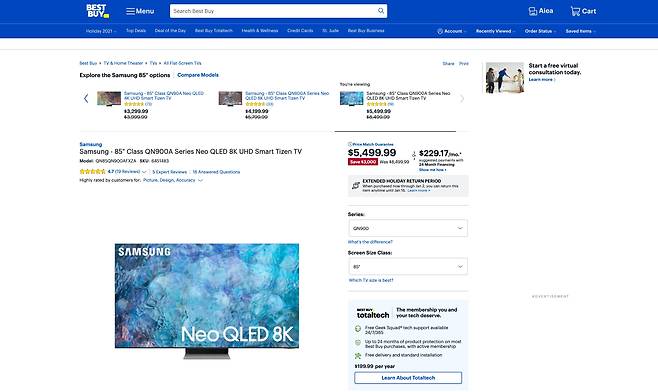Open the $5,499.99 QN900A carousel thumbnail
Screen dimensions: 658x392
pos(352,99)
